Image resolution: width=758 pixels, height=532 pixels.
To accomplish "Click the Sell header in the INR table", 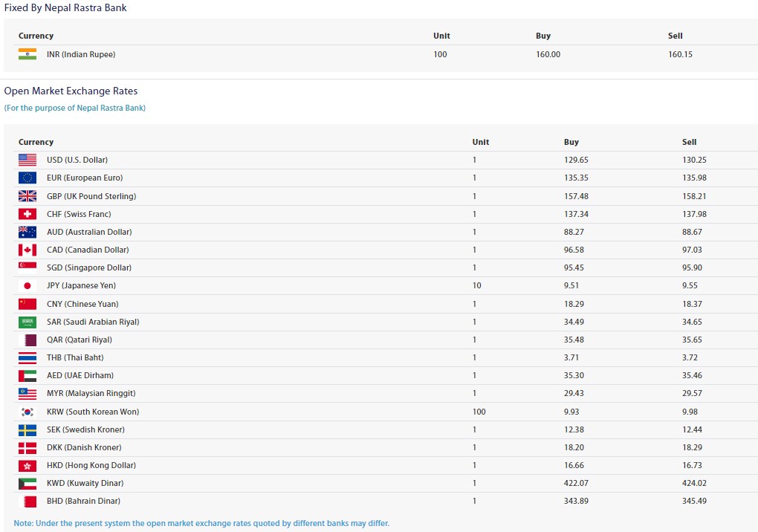I will pyautogui.click(x=676, y=36).
